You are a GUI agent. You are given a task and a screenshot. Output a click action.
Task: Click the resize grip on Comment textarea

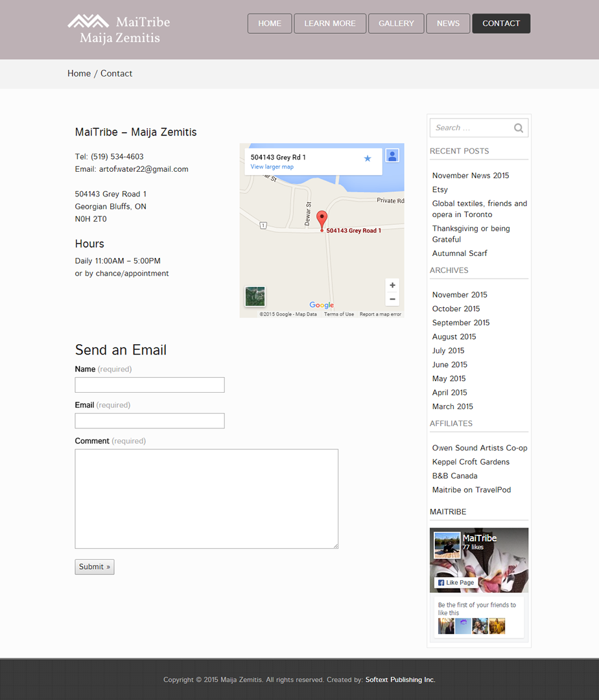coord(336,546)
